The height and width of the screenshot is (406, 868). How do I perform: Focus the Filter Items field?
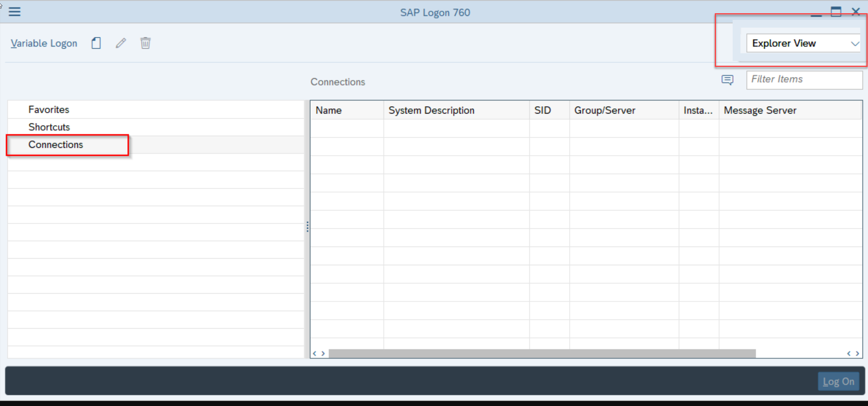tap(804, 80)
